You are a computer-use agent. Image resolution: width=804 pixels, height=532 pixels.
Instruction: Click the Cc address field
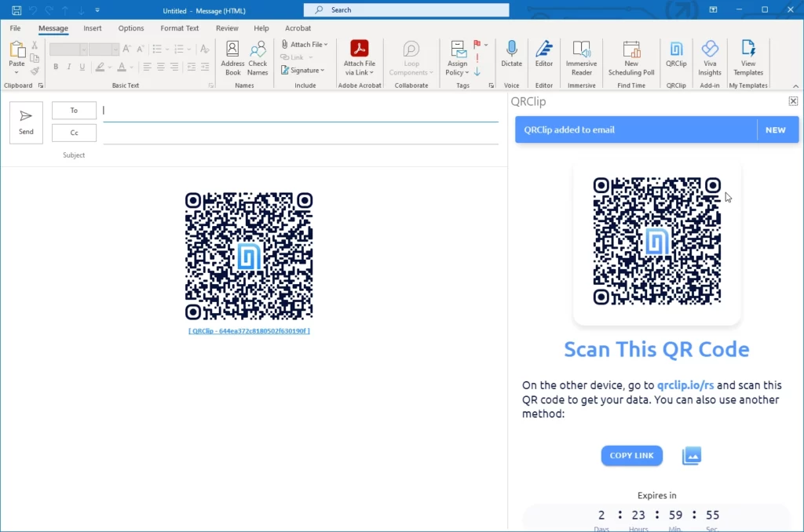click(x=301, y=133)
